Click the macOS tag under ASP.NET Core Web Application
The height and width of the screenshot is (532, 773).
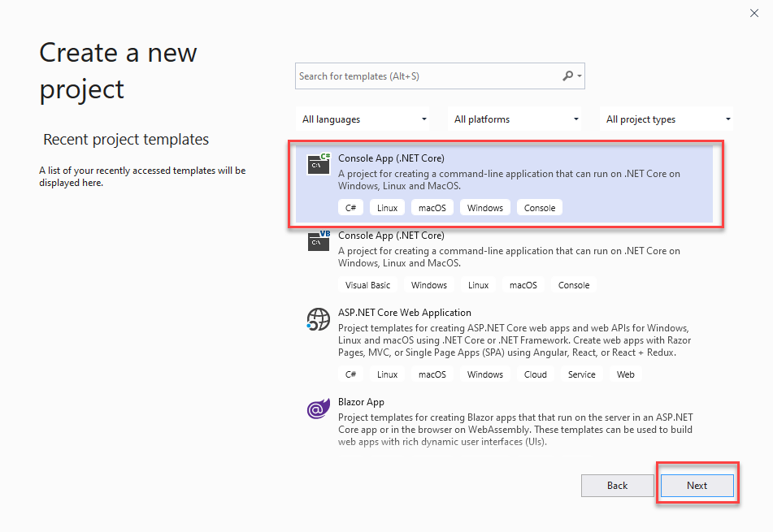(x=432, y=374)
